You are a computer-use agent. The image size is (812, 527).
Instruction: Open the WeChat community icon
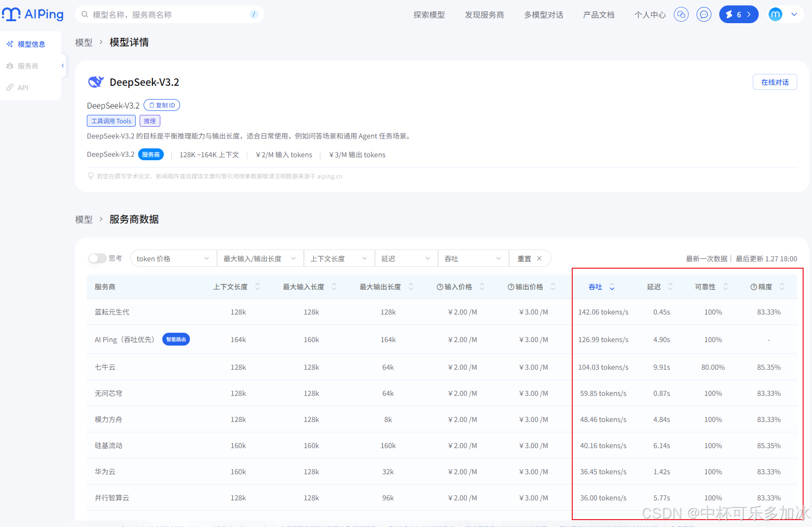click(x=681, y=14)
